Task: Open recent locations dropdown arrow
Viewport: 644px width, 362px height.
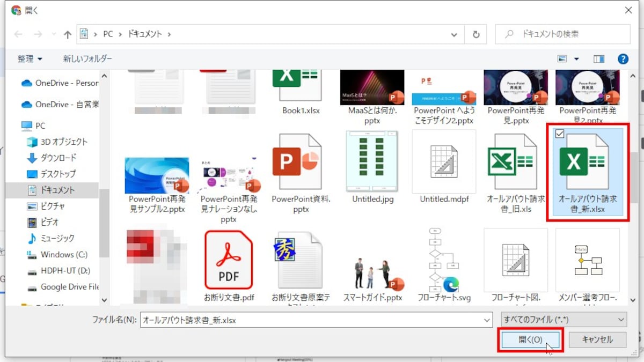Action: [54, 34]
